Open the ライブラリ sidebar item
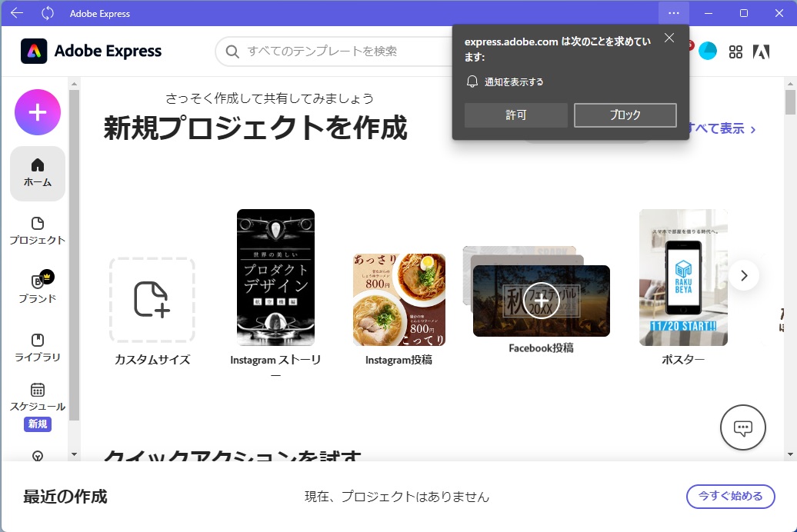The height and width of the screenshot is (532, 797). 38,347
